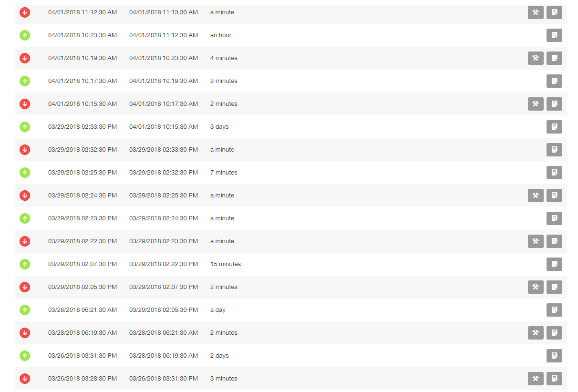Click tools icon on 03/29 02:05:30 PM downtime
Viewport: 578px width, 392px height.
pos(536,287)
